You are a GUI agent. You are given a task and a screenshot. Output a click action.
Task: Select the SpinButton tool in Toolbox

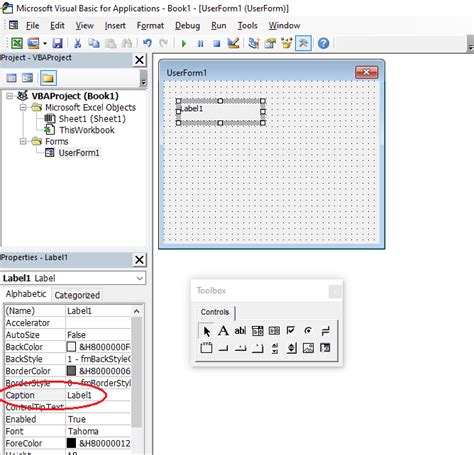291,348
